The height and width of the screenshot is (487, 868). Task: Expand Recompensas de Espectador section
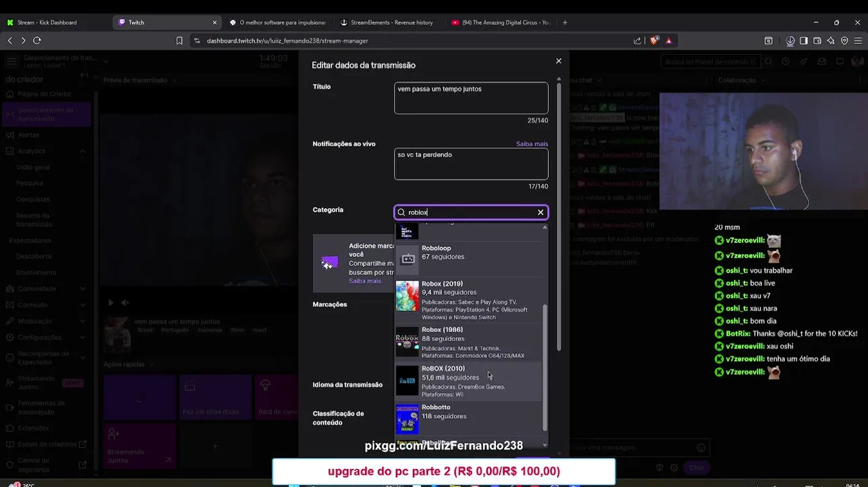click(x=83, y=358)
